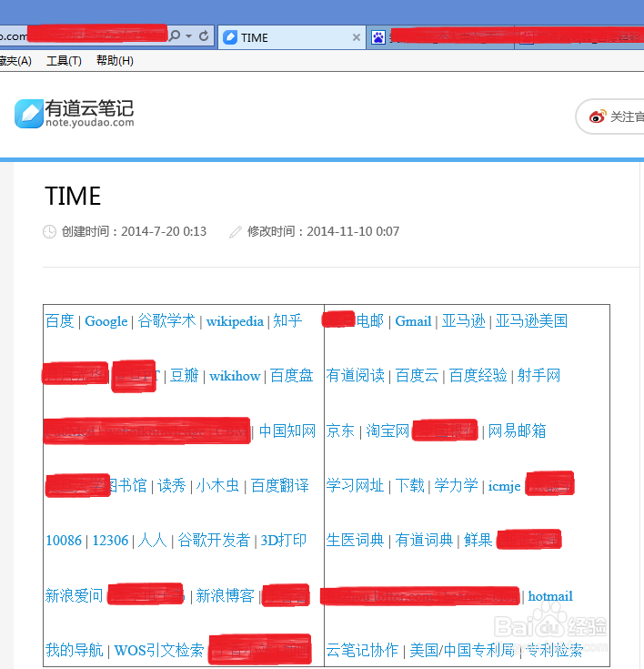Open the 12306 link
This screenshot has width=644, height=669.
click(x=110, y=541)
